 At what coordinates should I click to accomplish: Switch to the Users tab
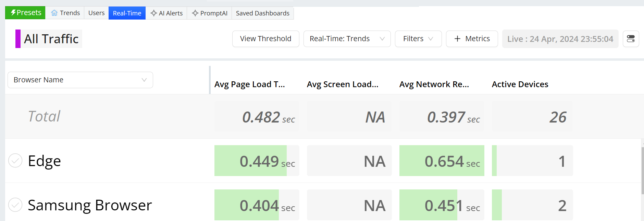96,13
